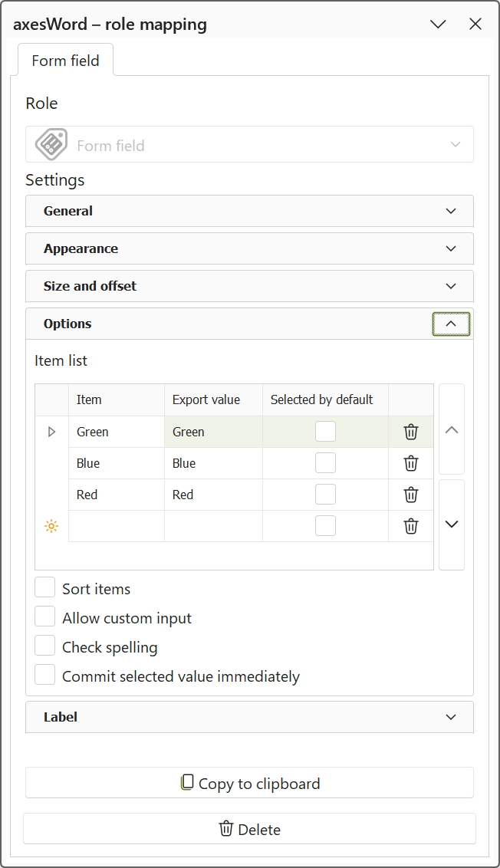The width and height of the screenshot is (500, 868).
Task: Click the Form field tag icon
Action: 51,144
